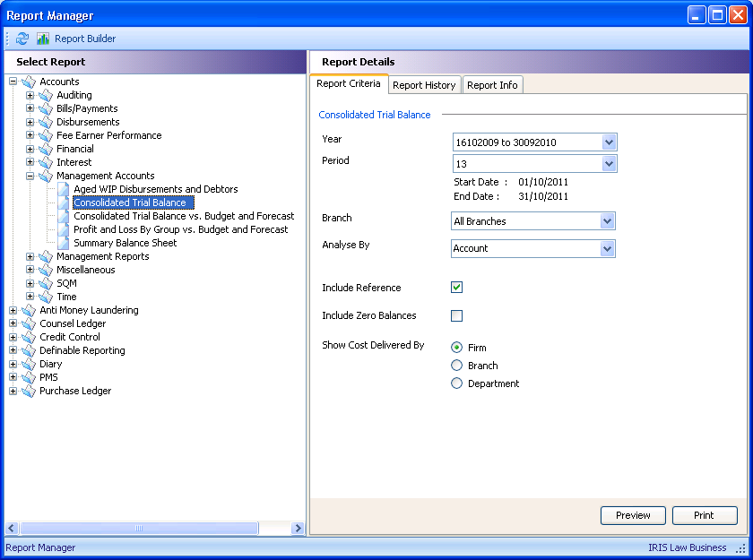Click the Management Reports folder icon

pyautogui.click(x=46, y=256)
